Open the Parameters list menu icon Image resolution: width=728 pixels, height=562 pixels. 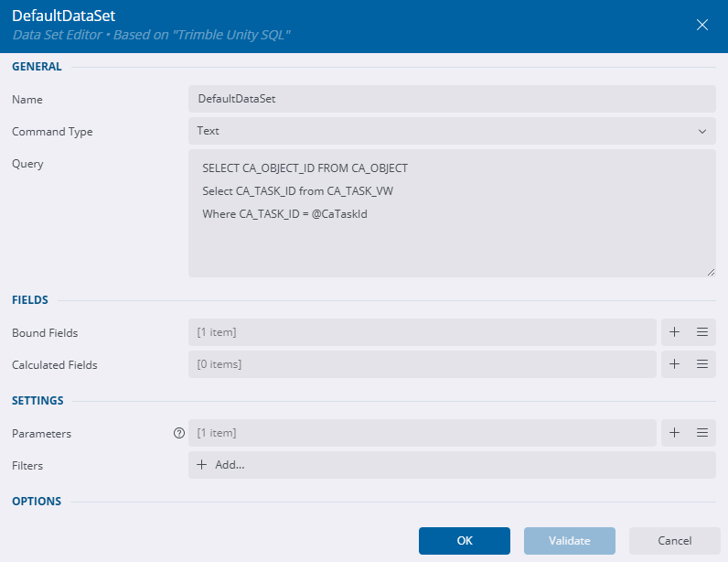(702, 433)
